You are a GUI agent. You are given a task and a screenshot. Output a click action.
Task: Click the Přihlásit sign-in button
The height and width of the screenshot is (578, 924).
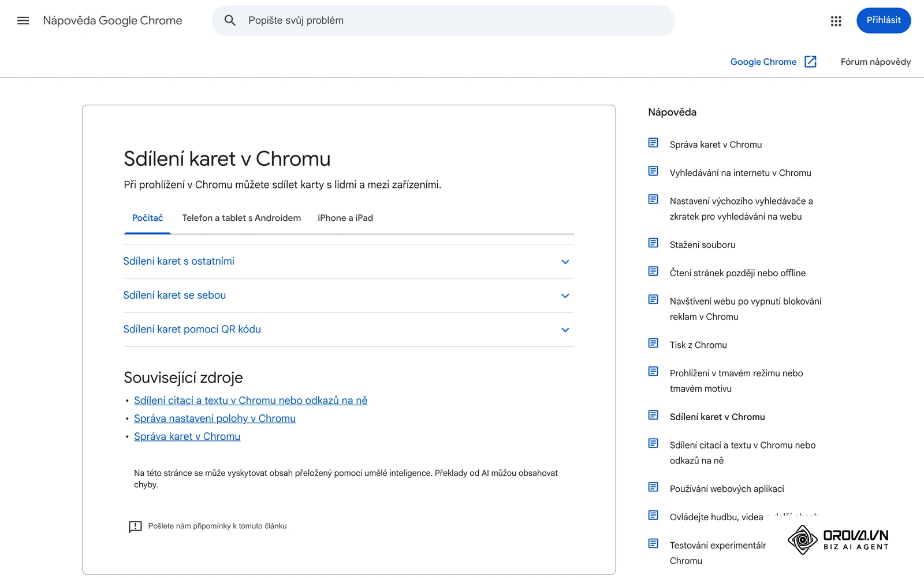tap(884, 20)
